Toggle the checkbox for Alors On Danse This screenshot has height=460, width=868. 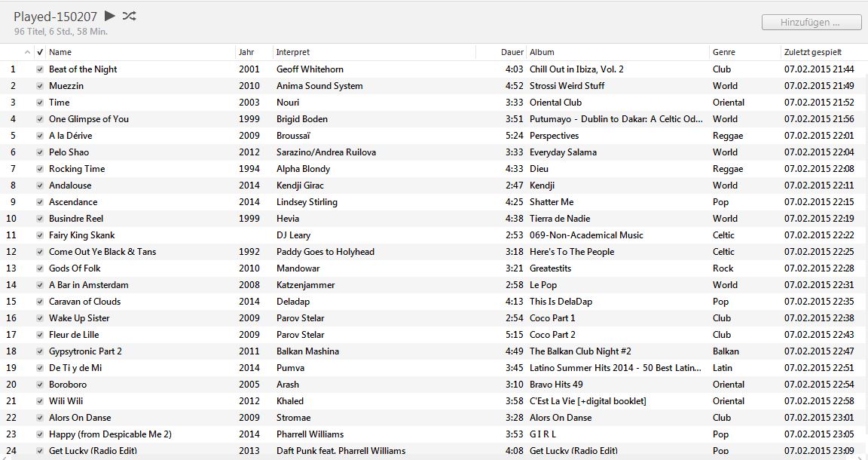click(x=40, y=417)
